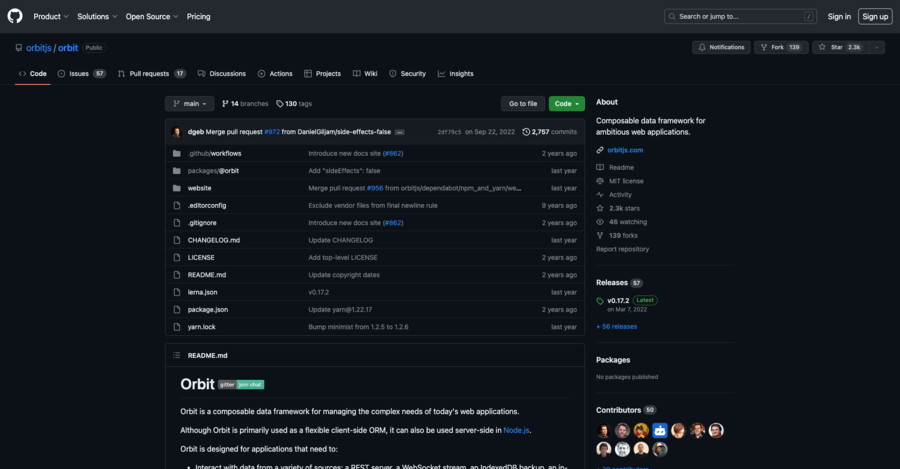The image size is (900, 469).
Task: Switch to the Insights tab
Action: click(x=456, y=73)
